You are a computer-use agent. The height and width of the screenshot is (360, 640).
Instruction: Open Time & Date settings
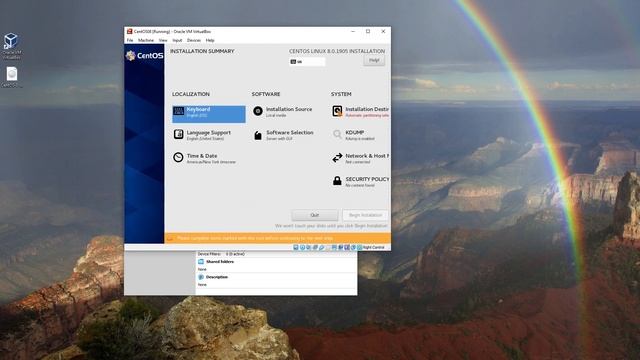(204, 158)
